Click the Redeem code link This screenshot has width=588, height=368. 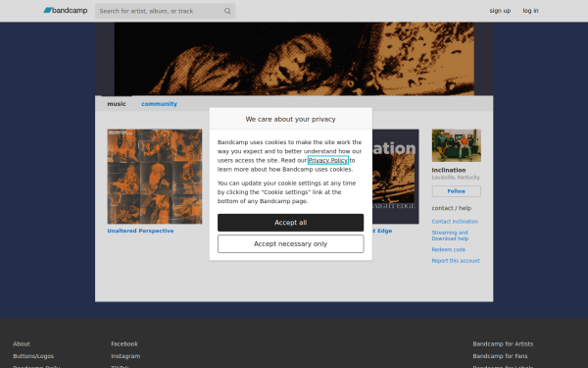point(449,249)
